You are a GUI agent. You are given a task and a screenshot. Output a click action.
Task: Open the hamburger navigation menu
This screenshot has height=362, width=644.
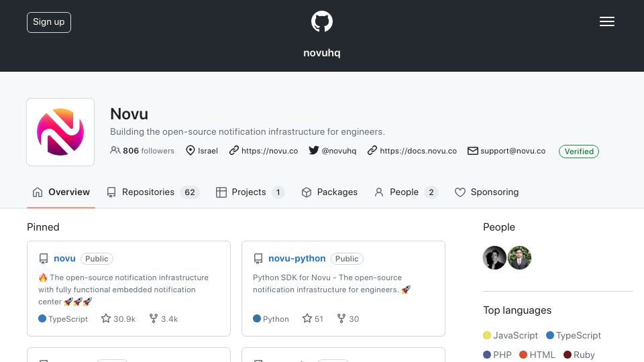(x=606, y=21)
